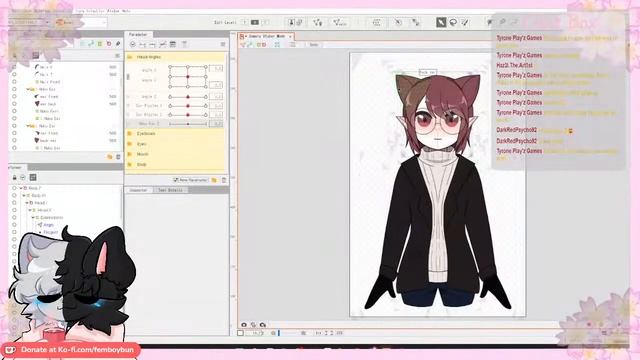
Task: Click the snapshot camera icon below canvas
Action: point(244,325)
